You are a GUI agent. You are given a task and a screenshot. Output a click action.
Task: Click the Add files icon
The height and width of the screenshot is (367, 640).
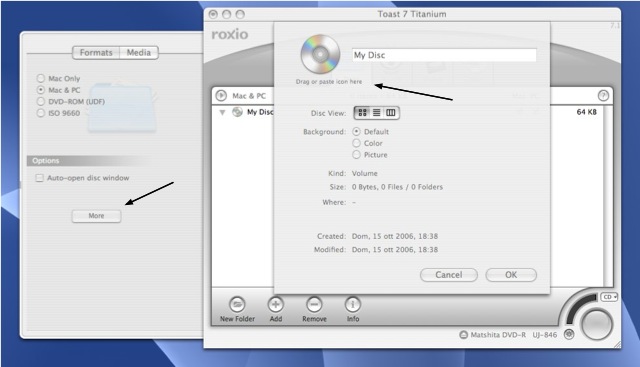coord(276,305)
